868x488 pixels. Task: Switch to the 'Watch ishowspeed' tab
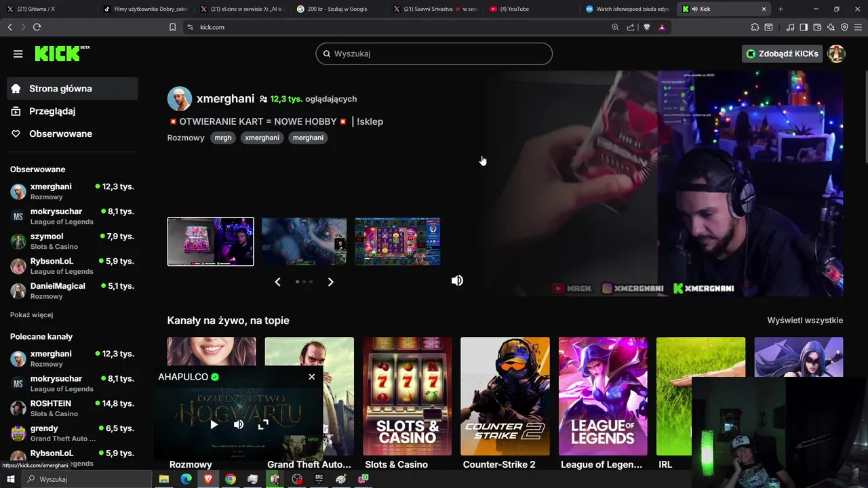629,9
